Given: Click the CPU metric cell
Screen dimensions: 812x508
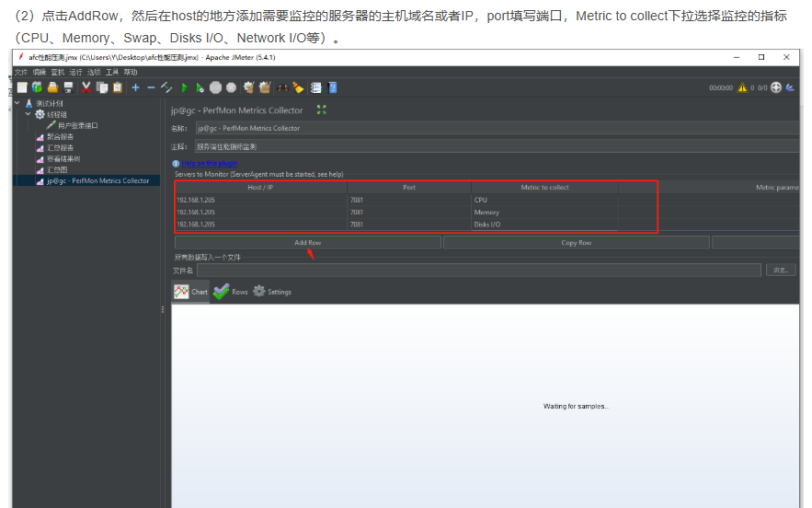Looking at the screenshot, I should point(544,200).
